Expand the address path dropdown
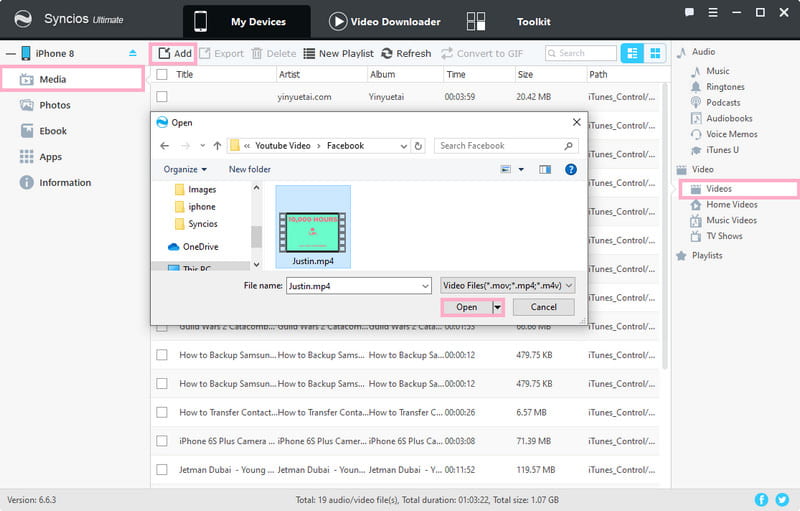Screen dimensions: 800x511 [404, 146]
